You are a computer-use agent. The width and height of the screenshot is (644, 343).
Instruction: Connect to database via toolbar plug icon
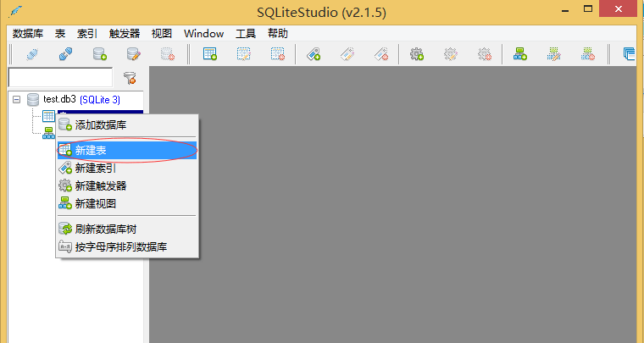pyautogui.click(x=32, y=54)
